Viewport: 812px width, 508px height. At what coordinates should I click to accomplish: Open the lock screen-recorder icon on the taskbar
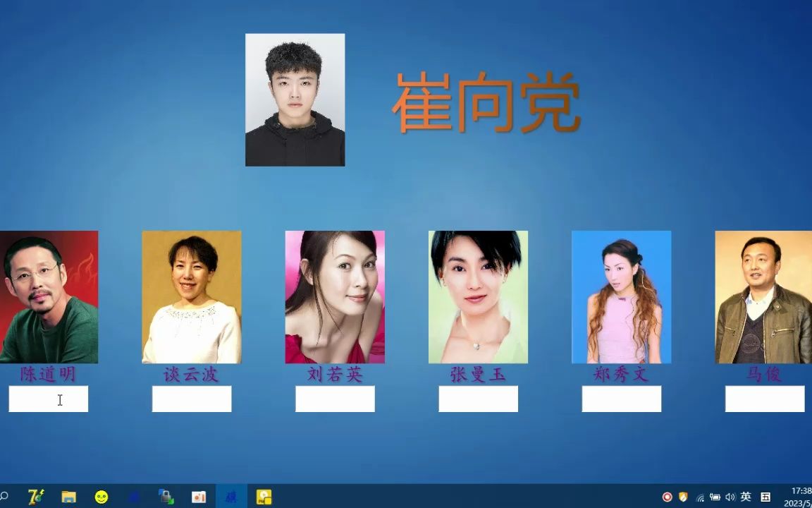(165, 496)
